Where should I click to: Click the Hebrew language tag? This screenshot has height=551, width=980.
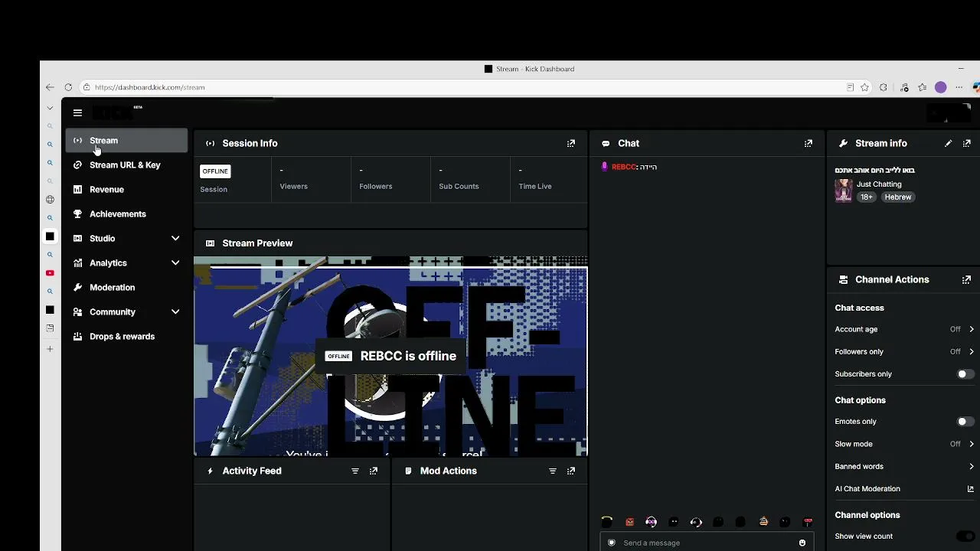[898, 197]
